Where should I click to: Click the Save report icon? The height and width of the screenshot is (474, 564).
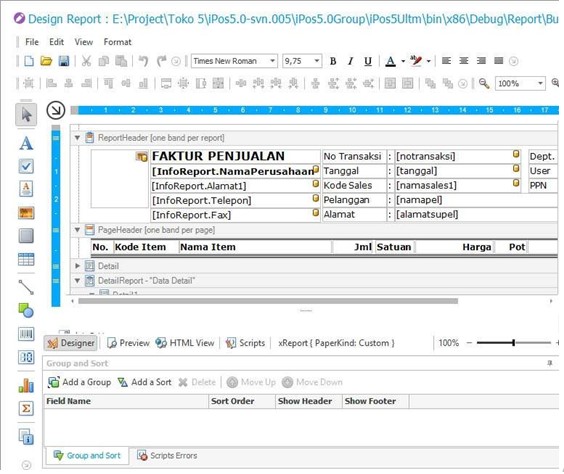tap(64, 61)
